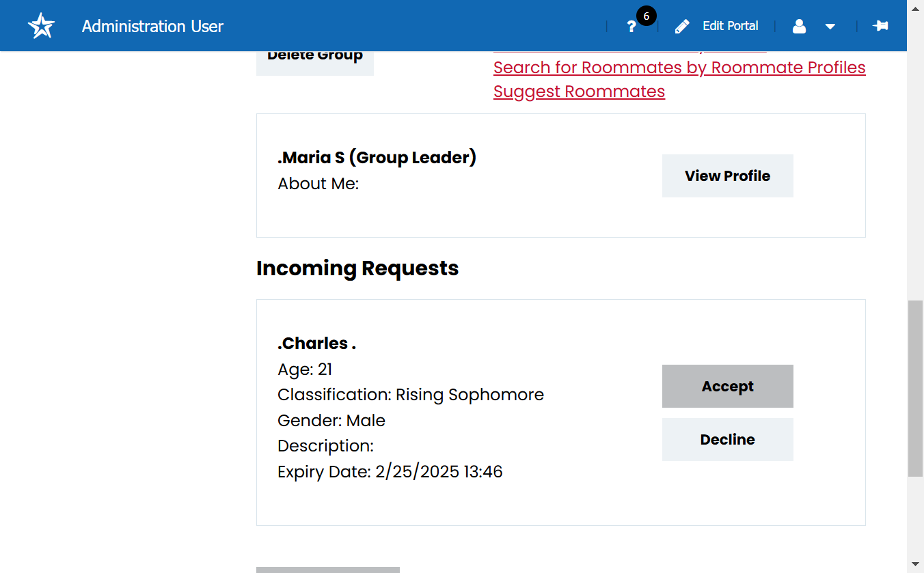Click the scrollbar down arrow
The image size is (924, 573).
click(915, 565)
